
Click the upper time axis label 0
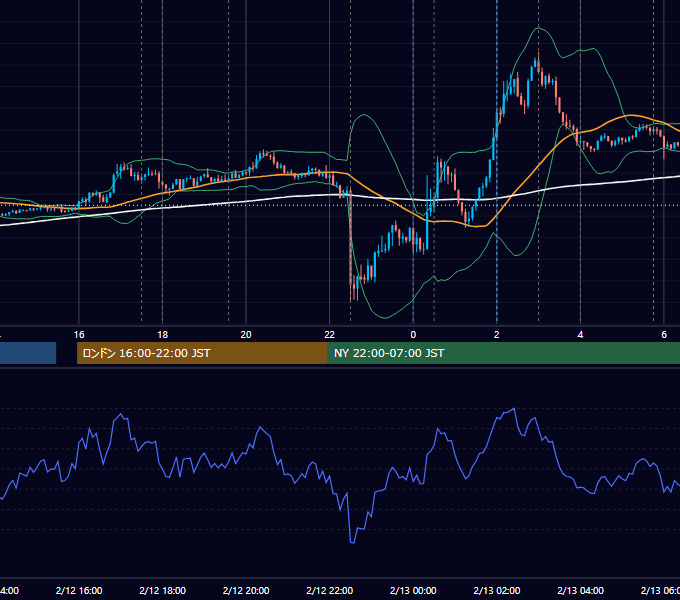tap(413, 335)
